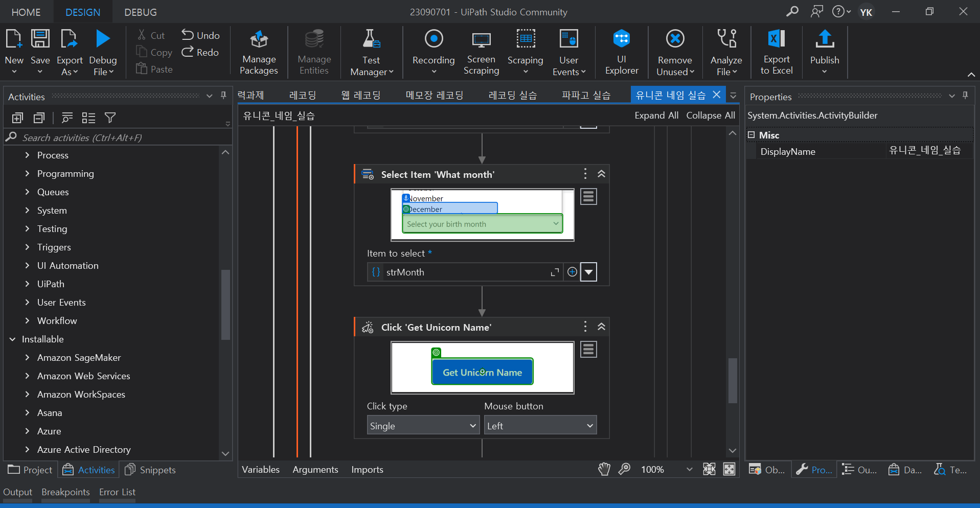Click Expand All
The height and width of the screenshot is (508, 980).
656,116
